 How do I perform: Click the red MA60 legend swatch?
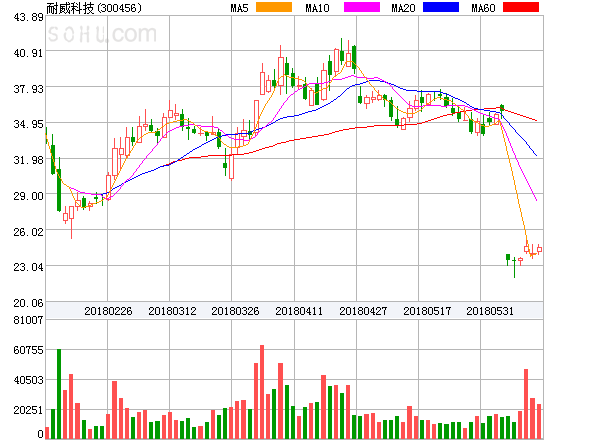tap(521, 7)
